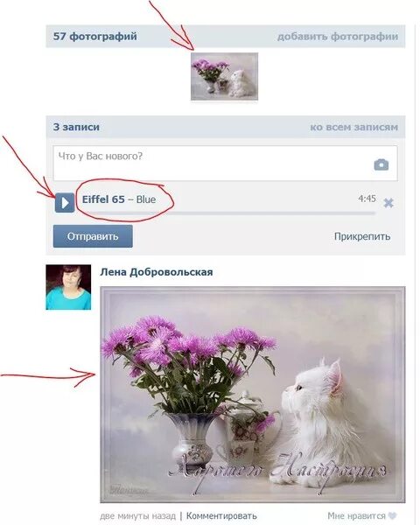Open the small flowers and cat thumbnail
Image resolution: width=420 pixels, height=525 pixels.
(224, 76)
